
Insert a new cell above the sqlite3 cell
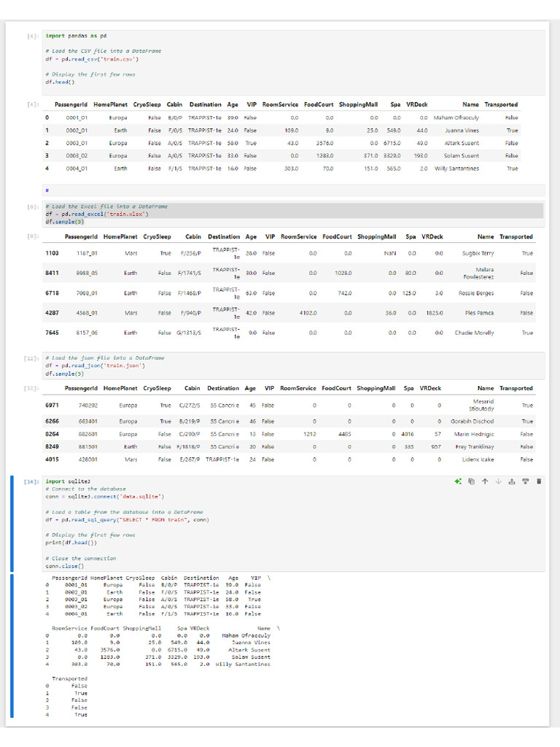512,481
